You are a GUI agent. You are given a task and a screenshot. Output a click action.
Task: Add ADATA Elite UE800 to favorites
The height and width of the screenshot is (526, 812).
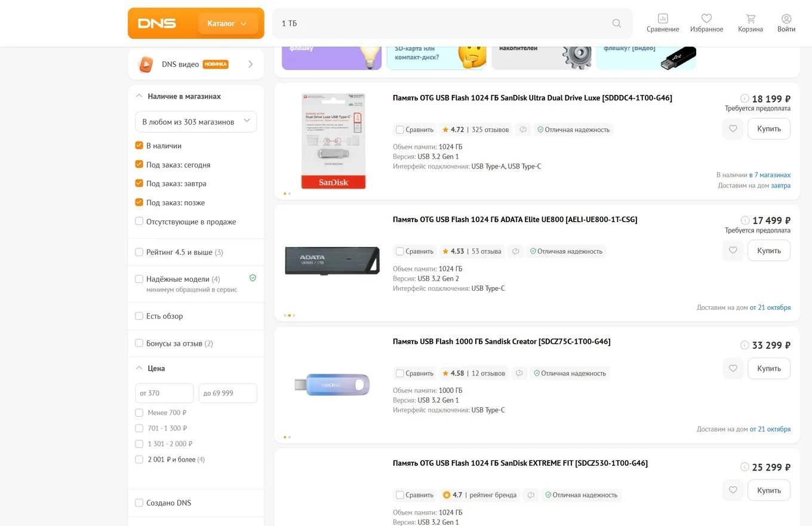pos(733,251)
